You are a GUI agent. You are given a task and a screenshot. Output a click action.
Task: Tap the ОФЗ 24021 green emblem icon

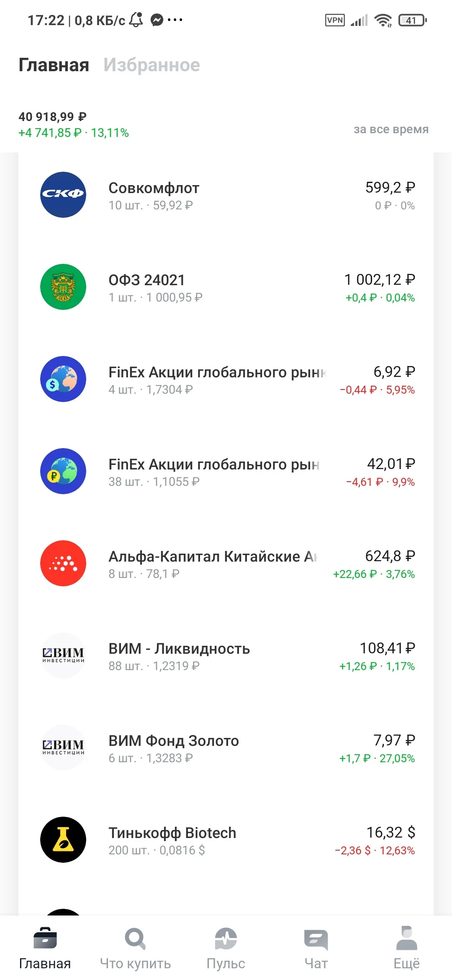(63, 287)
